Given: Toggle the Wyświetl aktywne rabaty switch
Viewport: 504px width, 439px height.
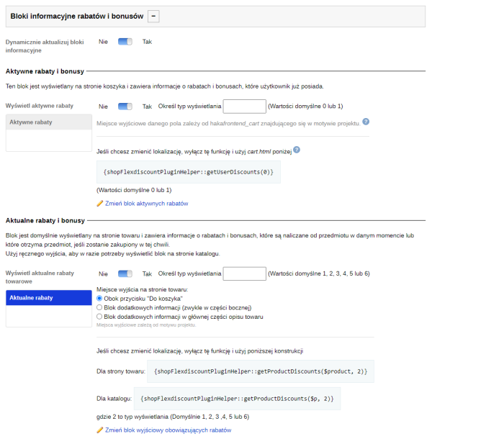Looking at the screenshot, I should [125, 107].
